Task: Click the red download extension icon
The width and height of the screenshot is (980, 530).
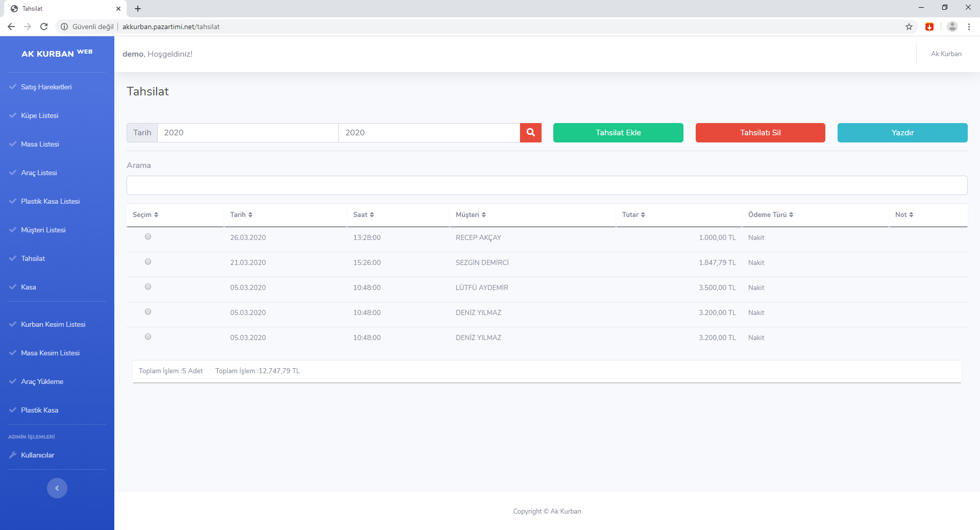Action: click(929, 27)
